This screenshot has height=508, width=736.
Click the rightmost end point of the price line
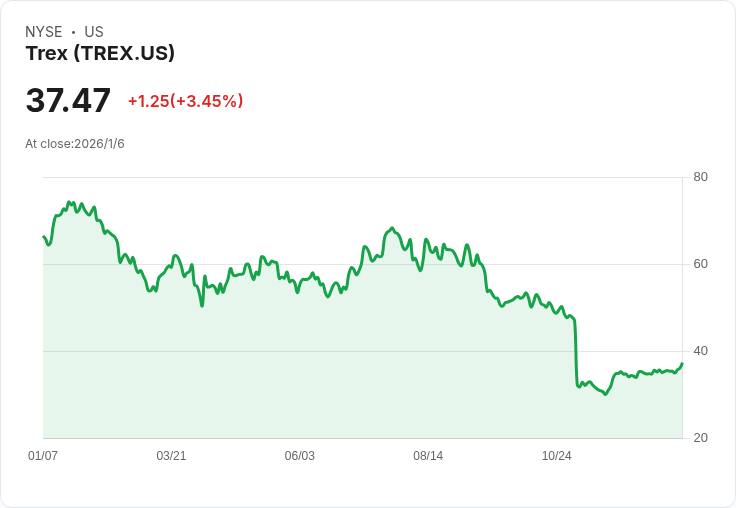pyautogui.click(x=682, y=363)
